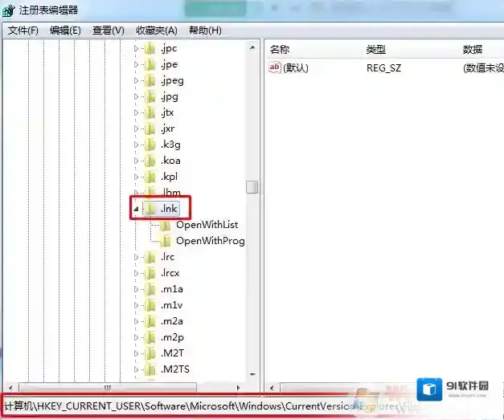Expand the .M2T registry key
This screenshot has height=420, width=504.
(137, 353)
